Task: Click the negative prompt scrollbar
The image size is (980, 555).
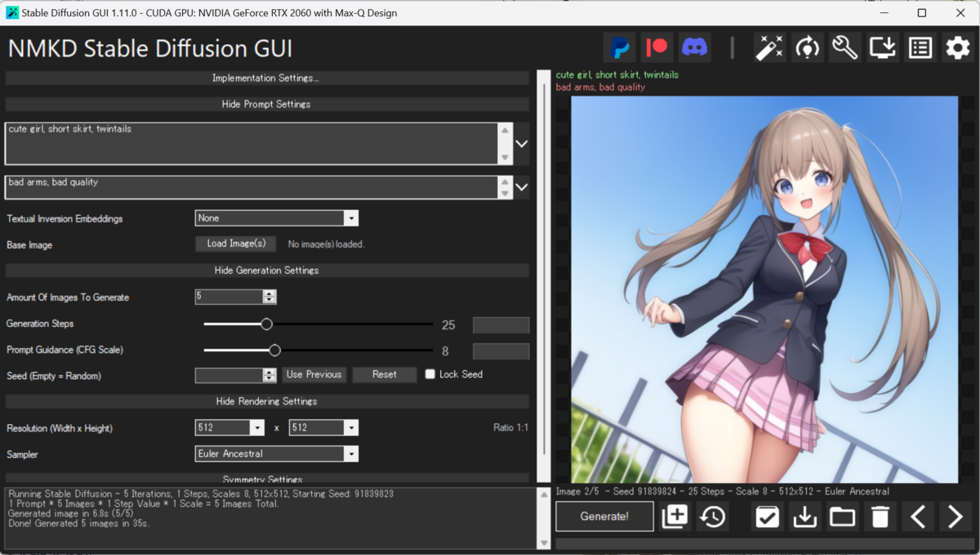Action: (505, 187)
